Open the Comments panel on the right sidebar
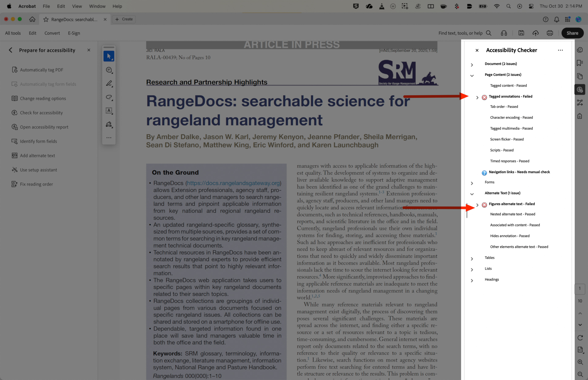588x380 pixels. point(580,50)
